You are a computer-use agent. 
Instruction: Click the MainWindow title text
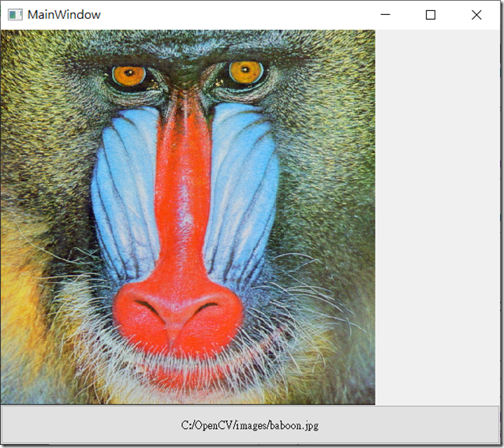point(64,15)
